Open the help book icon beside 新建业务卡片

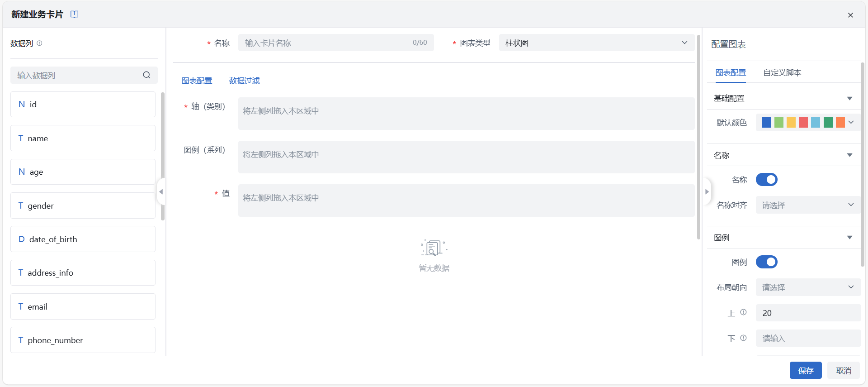75,14
